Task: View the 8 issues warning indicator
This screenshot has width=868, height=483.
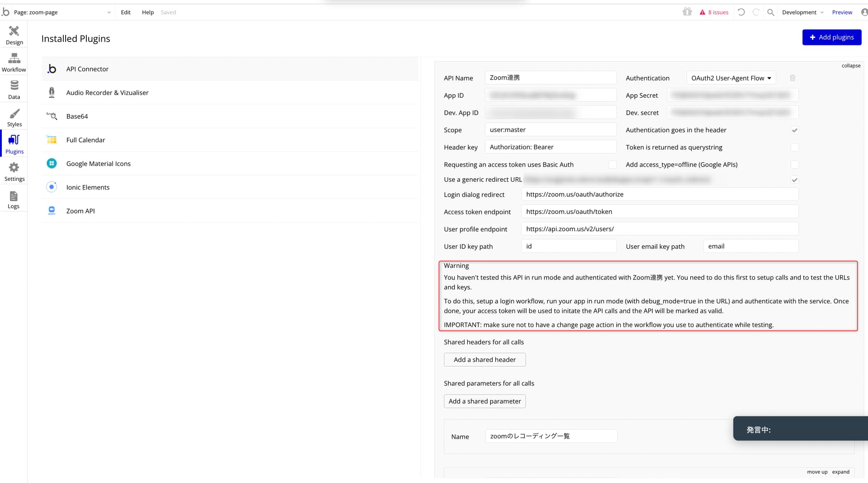Action: pyautogui.click(x=714, y=12)
